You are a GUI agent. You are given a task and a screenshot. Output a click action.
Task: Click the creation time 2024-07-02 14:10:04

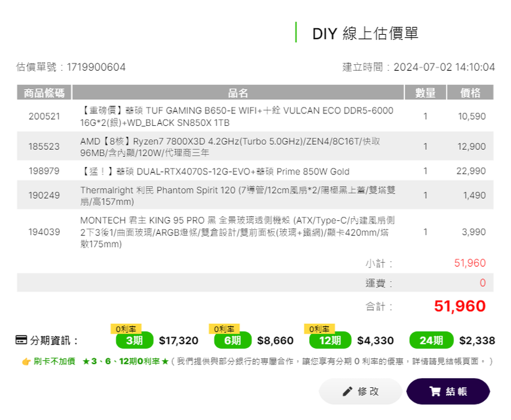click(x=444, y=67)
